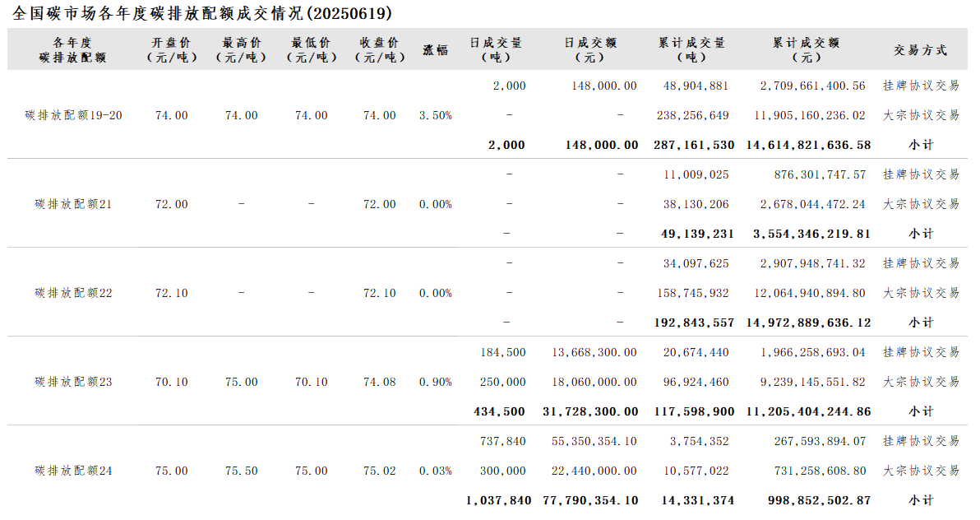Click the 1,037,840 daily volume subtotal
This screenshot has width=980, height=520.
pyautogui.click(x=497, y=500)
